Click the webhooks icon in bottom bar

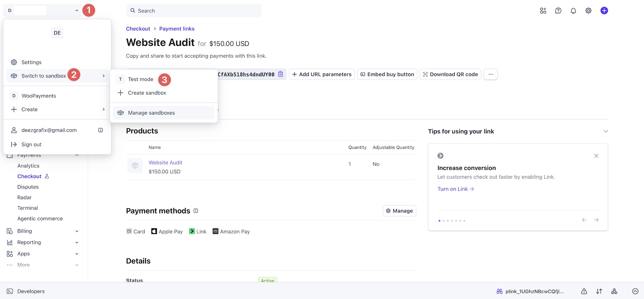pos(614,291)
